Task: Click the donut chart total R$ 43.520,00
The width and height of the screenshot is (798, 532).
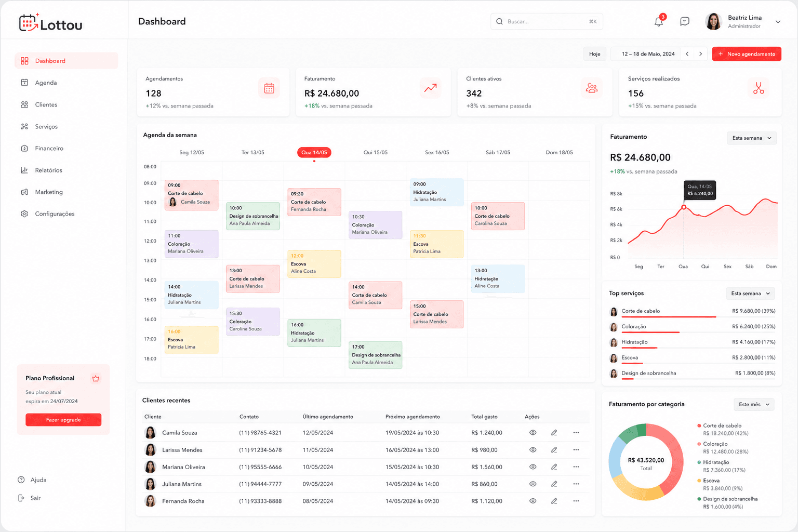Action: [x=646, y=460]
